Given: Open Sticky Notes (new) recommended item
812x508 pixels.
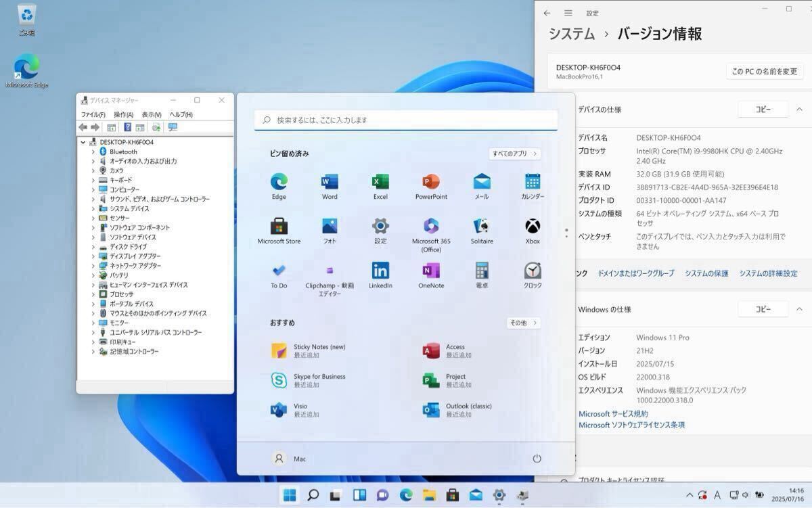Looking at the screenshot, I should tap(309, 350).
